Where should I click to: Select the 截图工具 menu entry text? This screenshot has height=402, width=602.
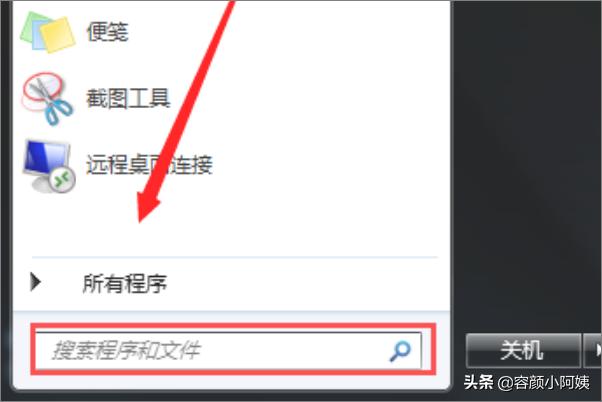click(x=128, y=98)
